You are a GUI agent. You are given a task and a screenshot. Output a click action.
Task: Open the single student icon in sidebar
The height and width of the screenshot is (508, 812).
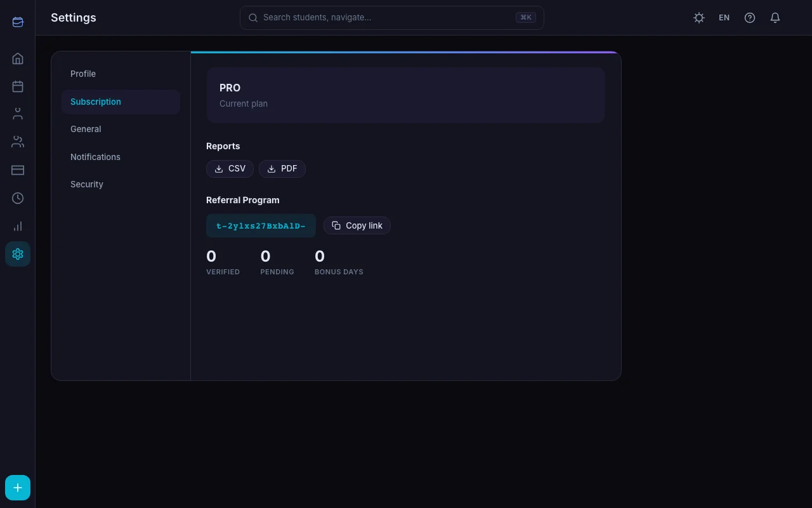pos(18,114)
